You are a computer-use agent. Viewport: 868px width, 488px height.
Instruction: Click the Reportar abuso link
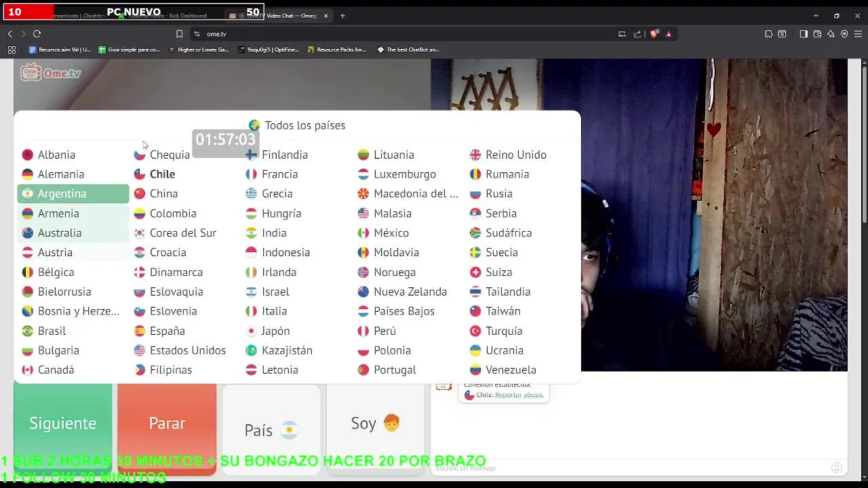(x=519, y=395)
